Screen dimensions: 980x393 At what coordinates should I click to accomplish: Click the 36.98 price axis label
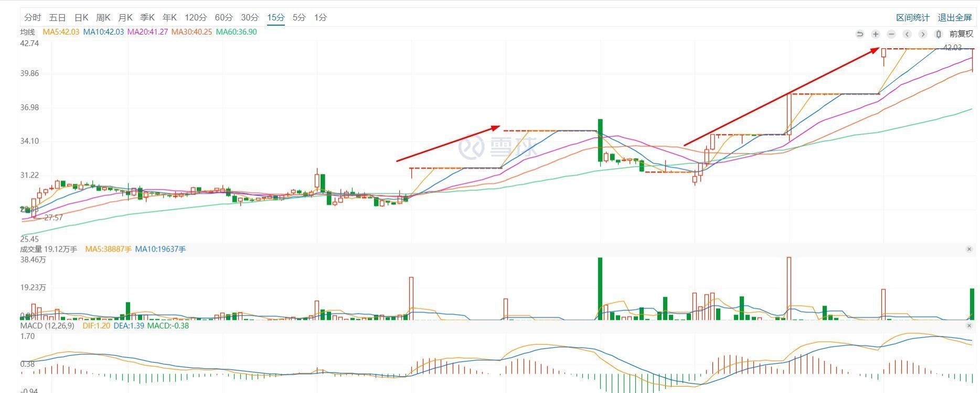click(30, 107)
